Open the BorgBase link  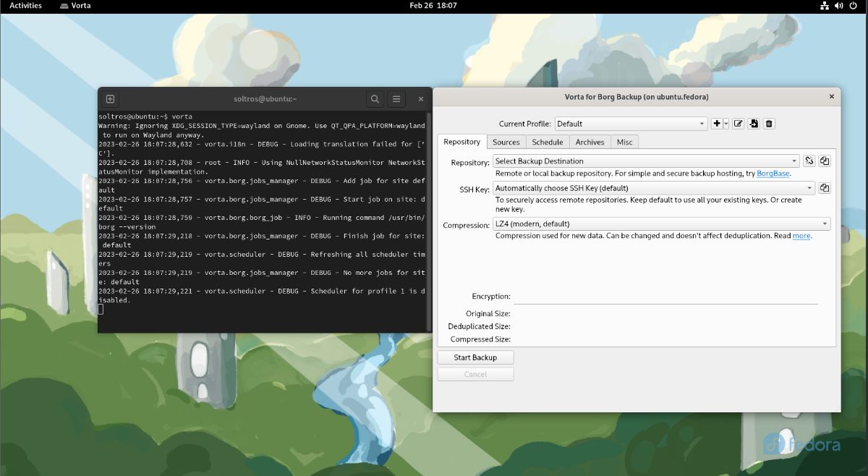[x=773, y=174]
